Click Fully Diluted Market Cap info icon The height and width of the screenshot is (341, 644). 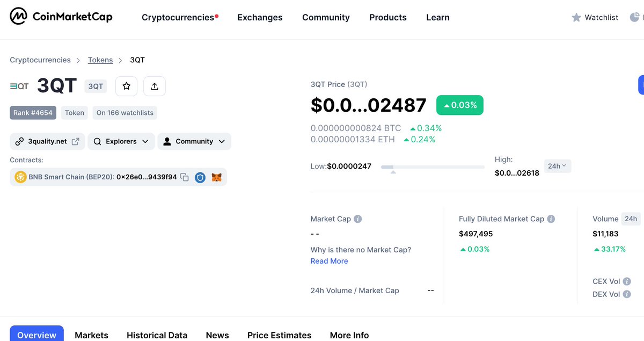(551, 219)
